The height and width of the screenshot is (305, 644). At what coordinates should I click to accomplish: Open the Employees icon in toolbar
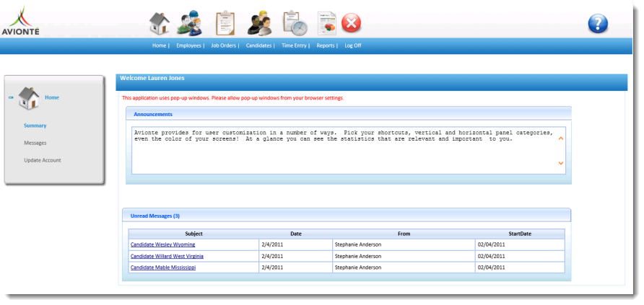pyautogui.click(x=191, y=23)
